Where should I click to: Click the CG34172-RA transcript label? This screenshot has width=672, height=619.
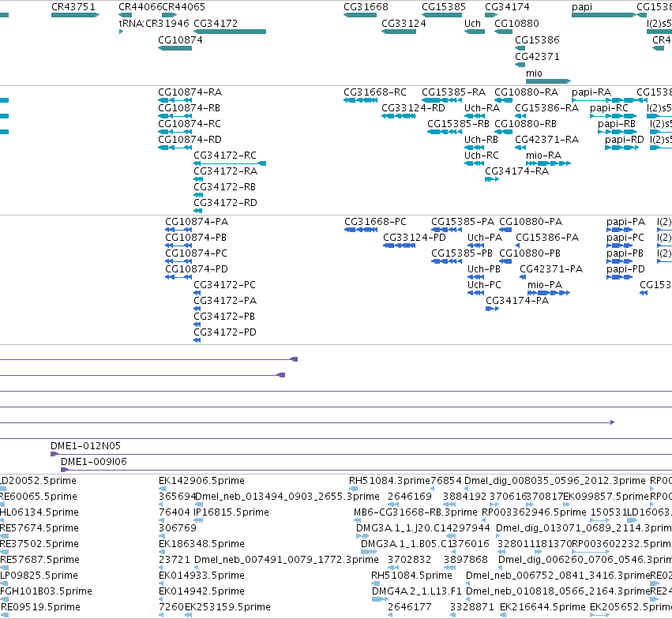tap(225, 171)
